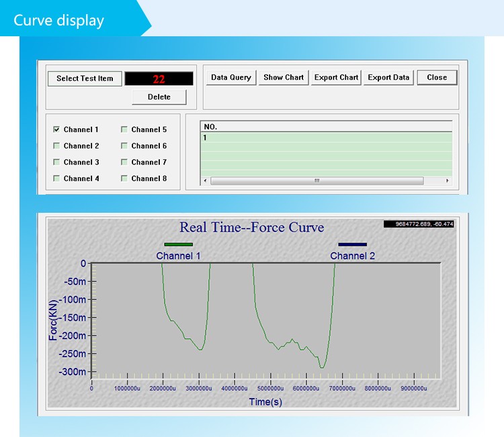Tick the Channel 4 checkbox

coord(56,179)
